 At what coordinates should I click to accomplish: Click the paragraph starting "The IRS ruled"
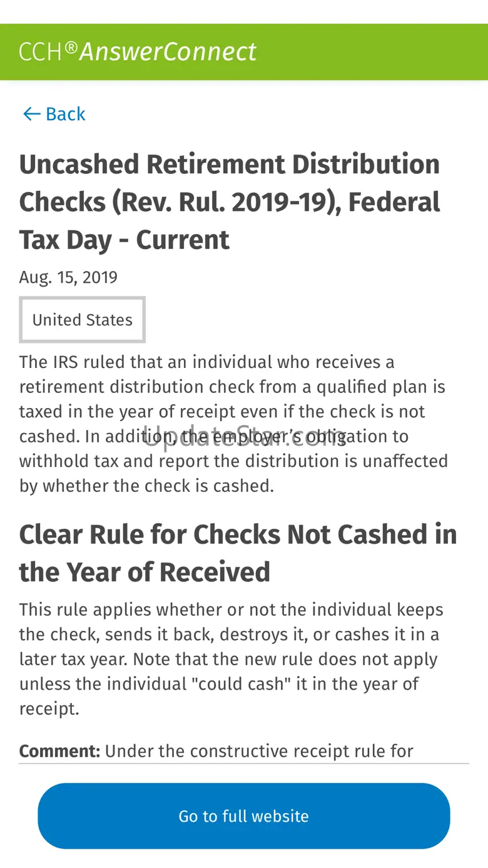coord(233,424)
